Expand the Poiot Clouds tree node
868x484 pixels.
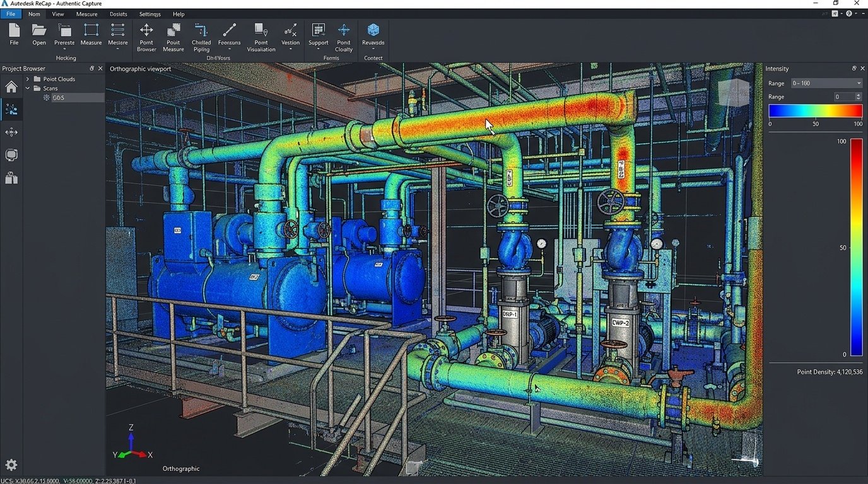(x=28, y=79)
